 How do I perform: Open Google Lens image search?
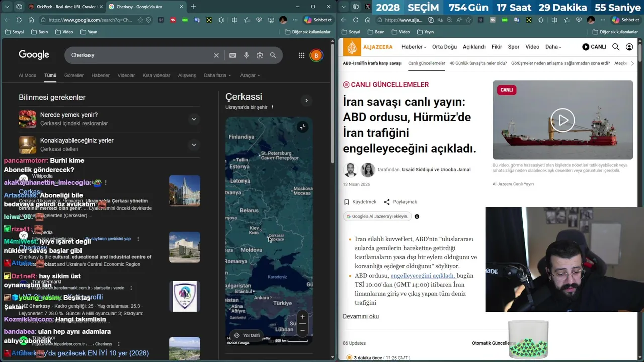(260, 55)
